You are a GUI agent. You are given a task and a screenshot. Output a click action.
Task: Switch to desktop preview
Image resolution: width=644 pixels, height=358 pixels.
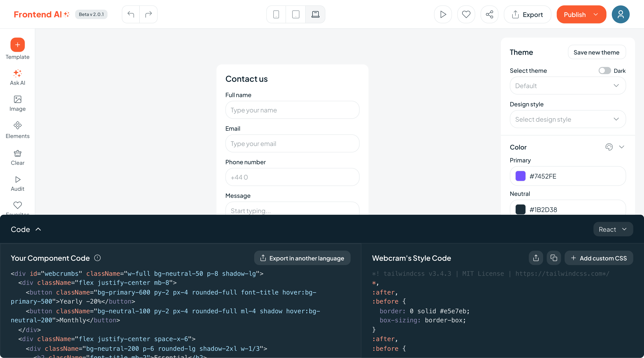click(x=315, y=14)
